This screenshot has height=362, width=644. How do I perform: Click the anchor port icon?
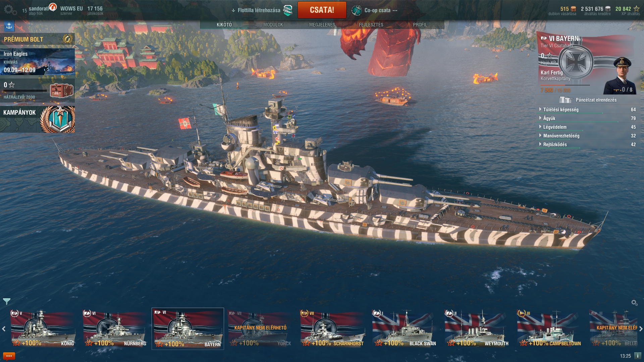tap(9, 26)
